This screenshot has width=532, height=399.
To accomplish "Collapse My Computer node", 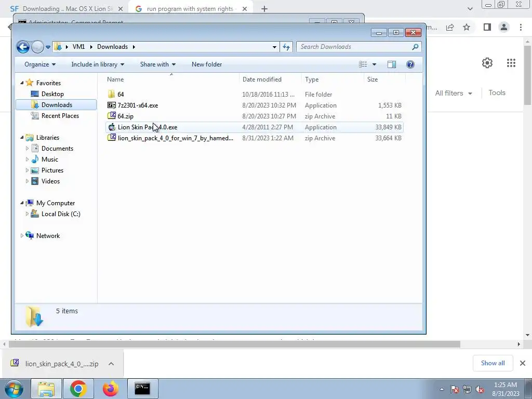I will pyautogui.click(x=22, y=203).
